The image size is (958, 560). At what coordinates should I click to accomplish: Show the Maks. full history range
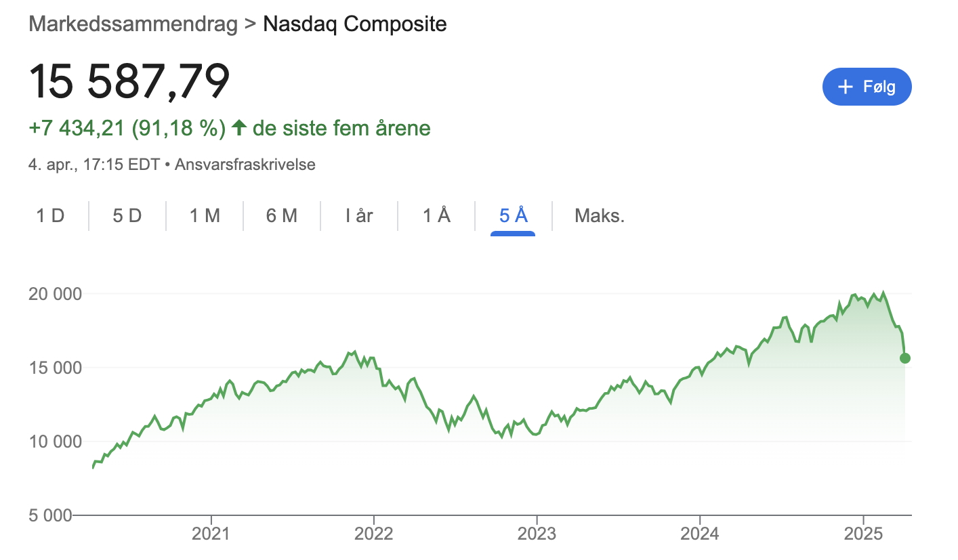pos(599,216)
